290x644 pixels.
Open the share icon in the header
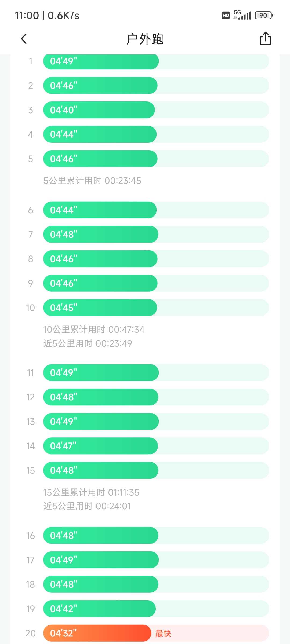(265, 38)
